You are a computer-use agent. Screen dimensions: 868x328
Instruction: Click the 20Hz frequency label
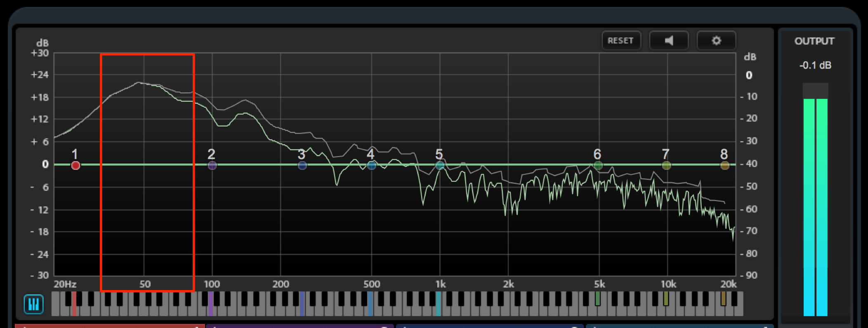(65, 284)
